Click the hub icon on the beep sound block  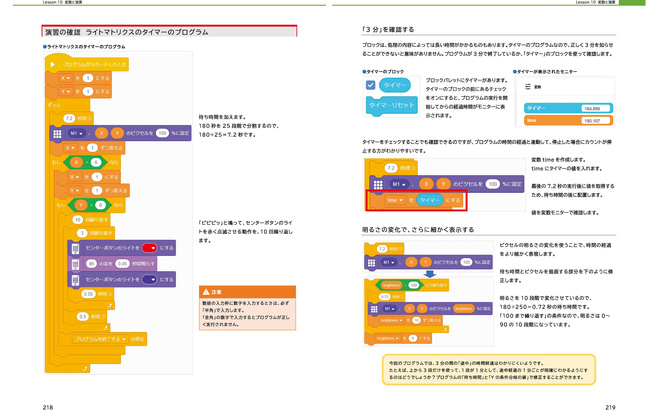(77, 263)
